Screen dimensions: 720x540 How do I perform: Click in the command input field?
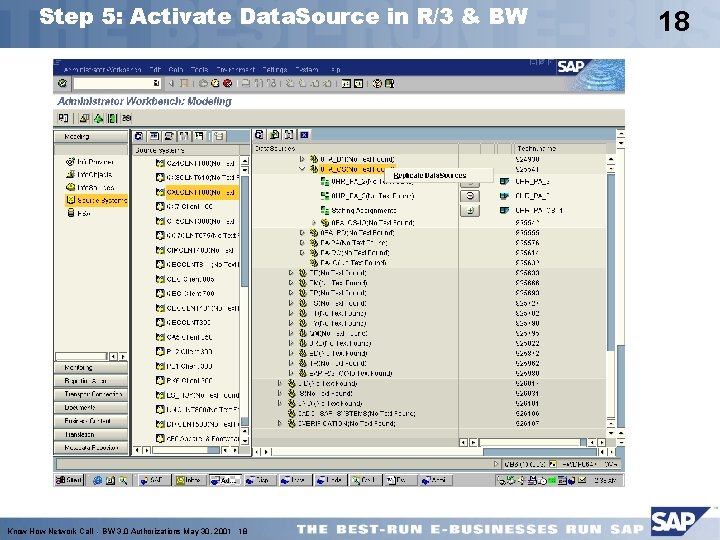pos(113,83)
